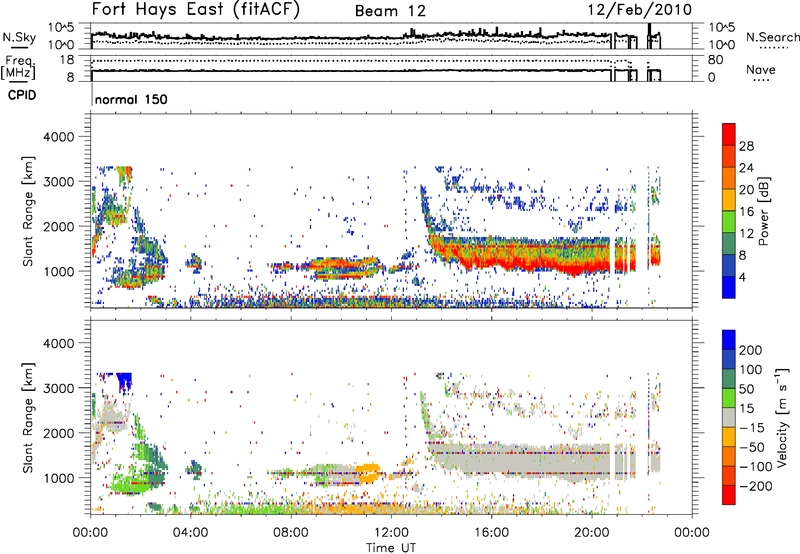Select the "Beam 12" label

pos(390,11)
